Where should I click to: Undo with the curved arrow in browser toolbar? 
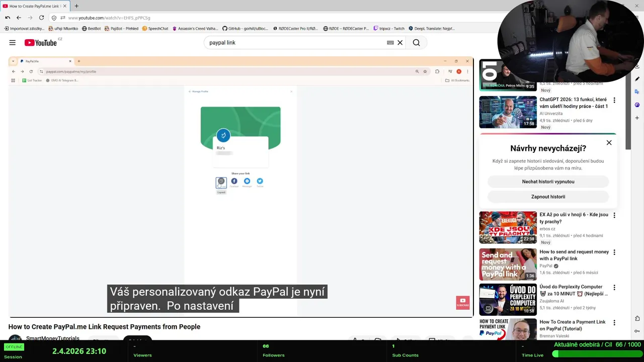pos(8,18)
